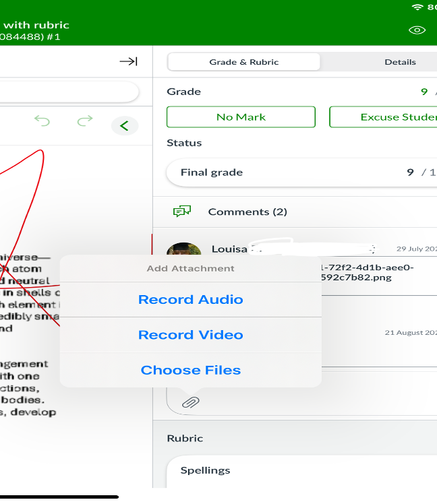The height and width of the screenshot is (504, 437).
Task: Select Choose Files from attachment menu
Action: [190, 370]
